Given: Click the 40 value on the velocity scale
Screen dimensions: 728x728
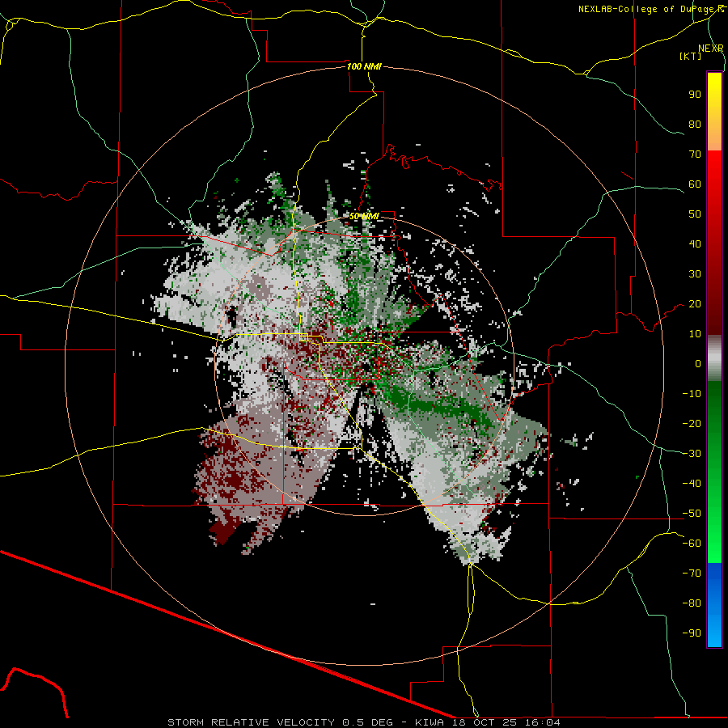Looking at the screenshot, I should (695, 244).
